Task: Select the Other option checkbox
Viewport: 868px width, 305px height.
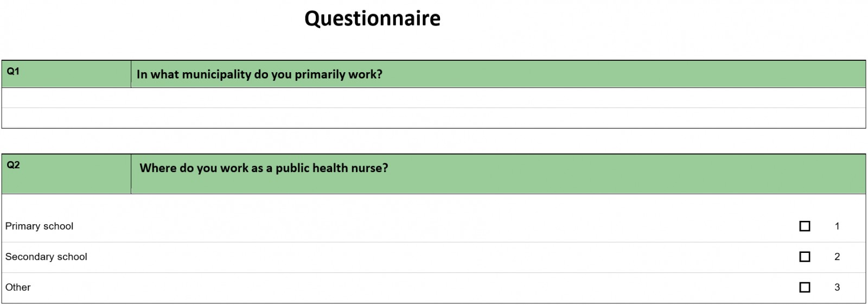Action: click(805, 287)
